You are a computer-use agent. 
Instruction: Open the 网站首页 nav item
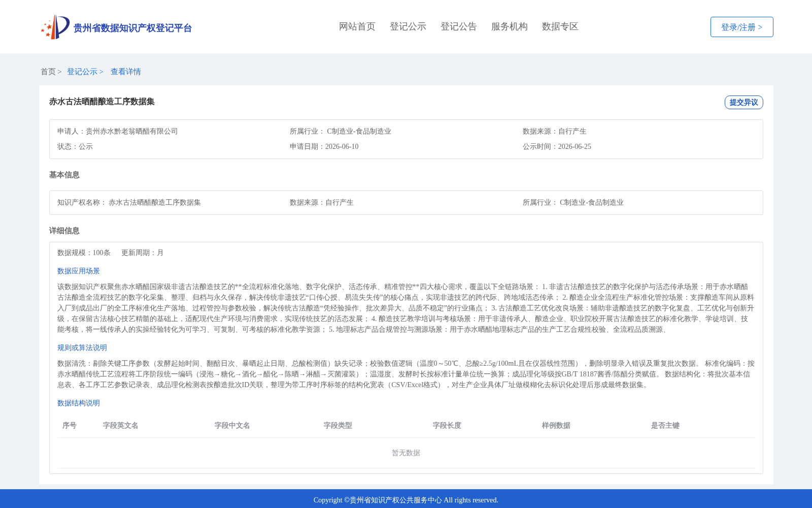(x=357, y=26)
